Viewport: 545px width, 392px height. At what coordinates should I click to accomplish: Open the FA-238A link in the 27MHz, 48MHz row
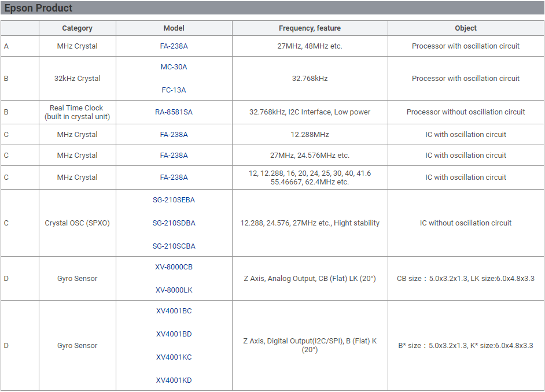pos(174,46)
